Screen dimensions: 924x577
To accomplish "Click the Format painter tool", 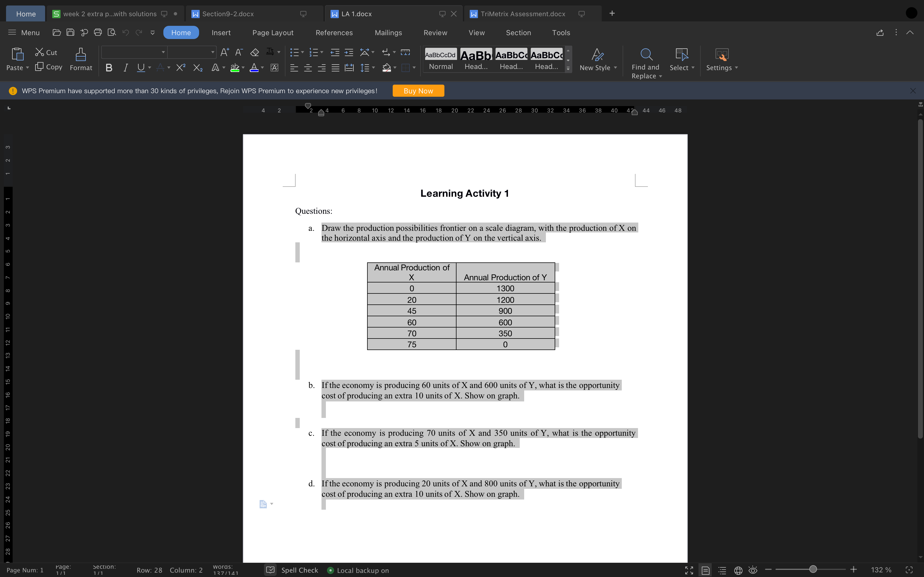I will tap(81, 59).
